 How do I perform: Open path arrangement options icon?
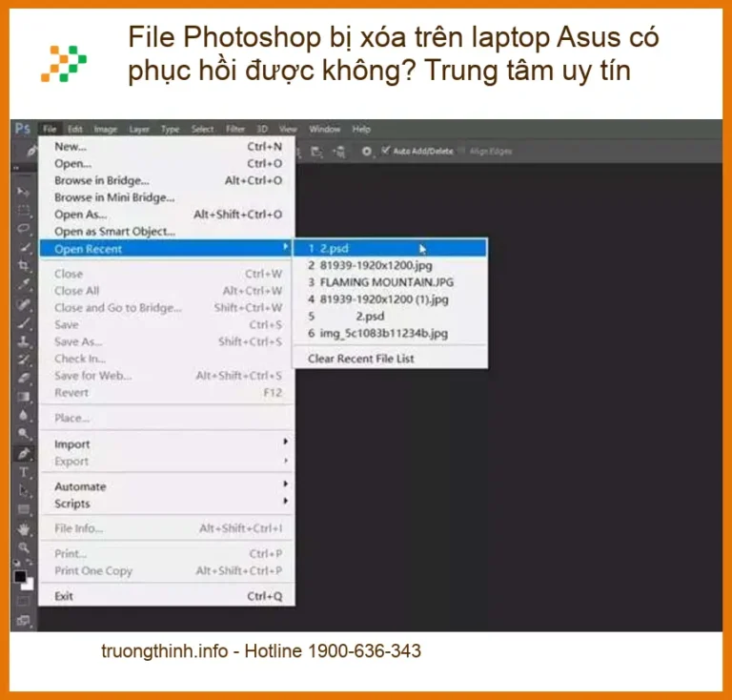[x=339, y=152]
